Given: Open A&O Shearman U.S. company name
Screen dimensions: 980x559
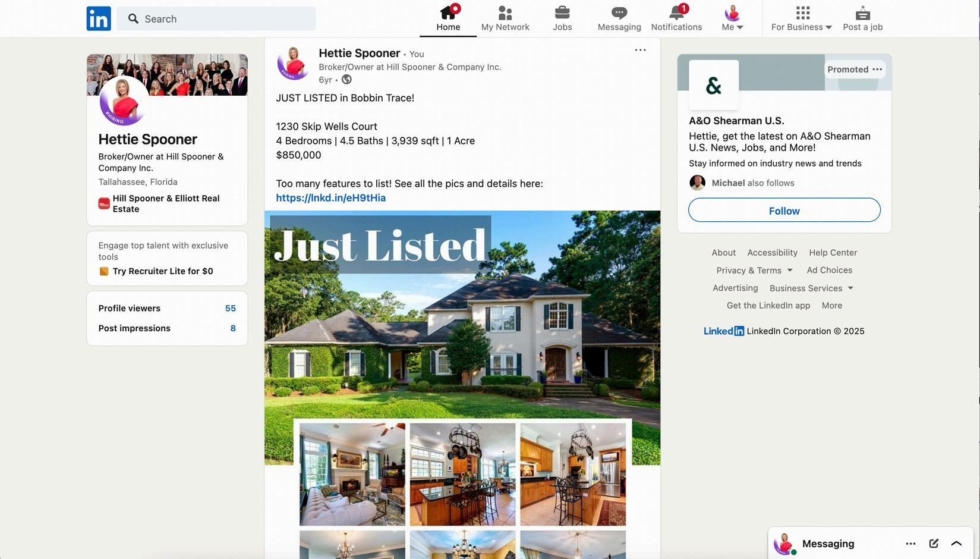Looking at the screenshot, I should (x=736, y=121).
